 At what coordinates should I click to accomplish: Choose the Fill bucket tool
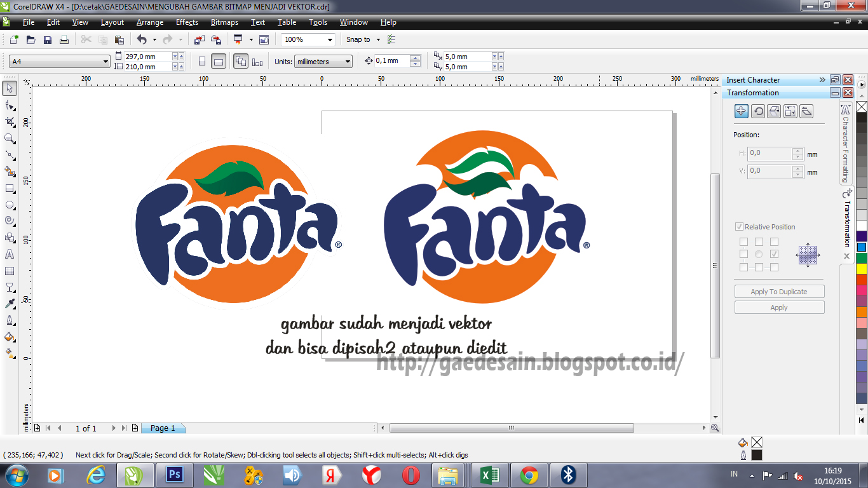[10, 337]
